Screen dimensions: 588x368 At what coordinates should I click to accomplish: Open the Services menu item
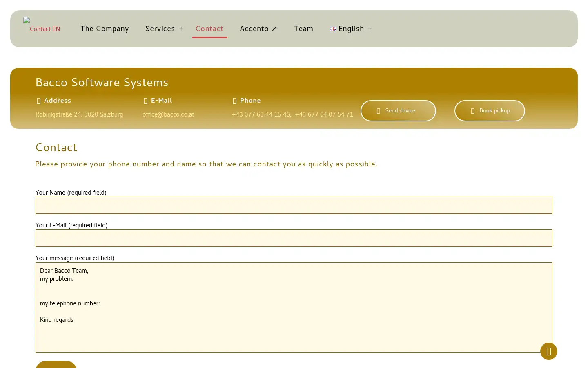point(160,29)
